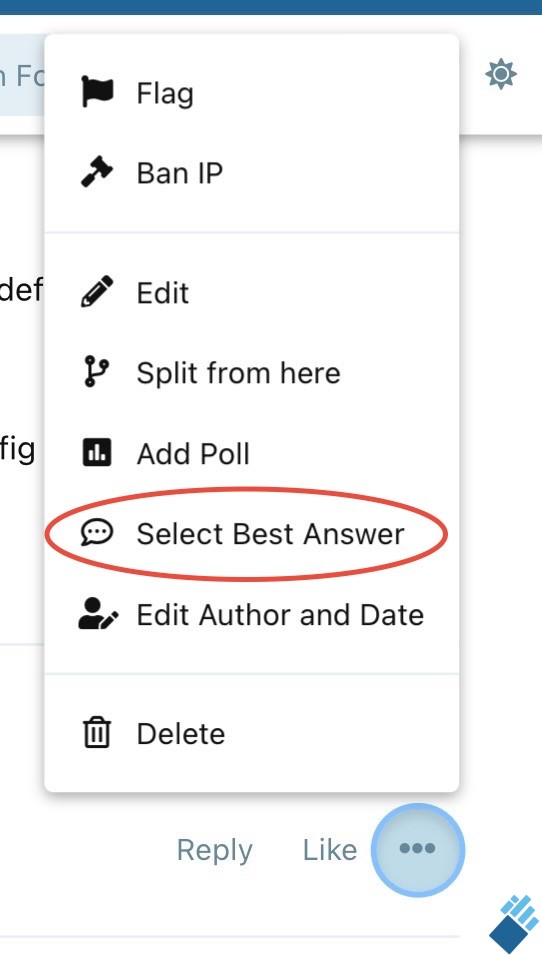Screen dimensions: 542x957
Task: Select the Ban IP menu entry
Action: [x=251, y=173]
